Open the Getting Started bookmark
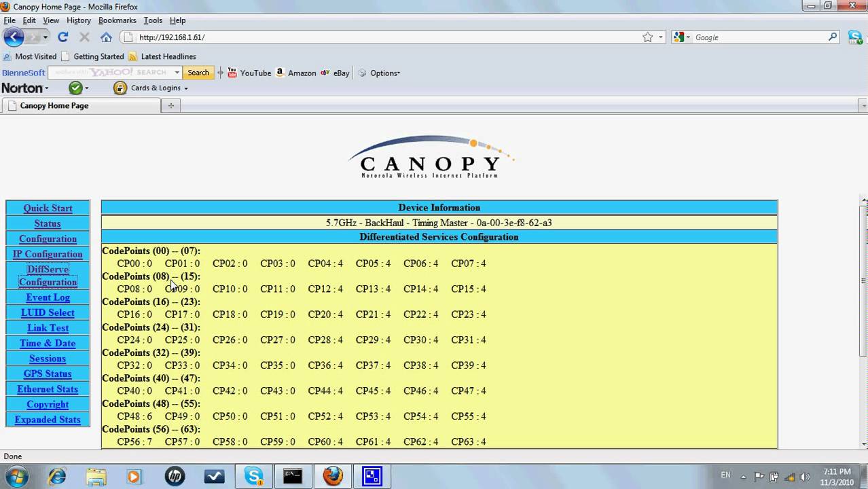Viewport: 868px width, 489px height. click(x=92, y=56)
